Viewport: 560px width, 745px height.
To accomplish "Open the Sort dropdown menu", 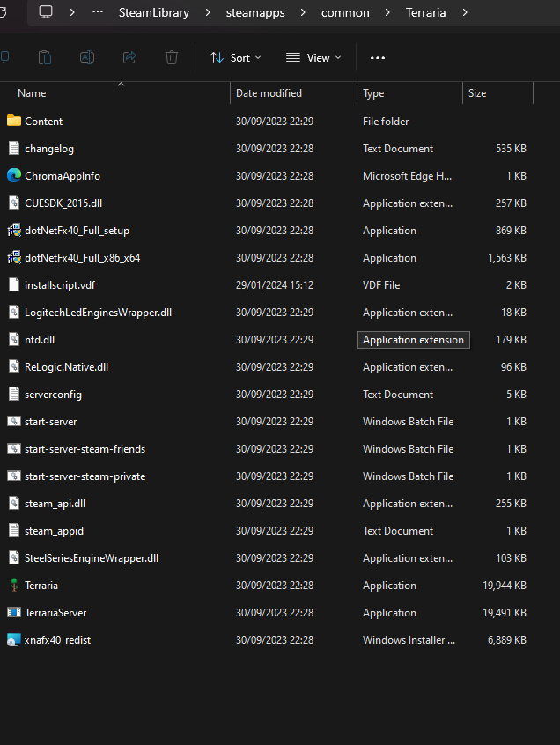I will click(x=235, y=57).
